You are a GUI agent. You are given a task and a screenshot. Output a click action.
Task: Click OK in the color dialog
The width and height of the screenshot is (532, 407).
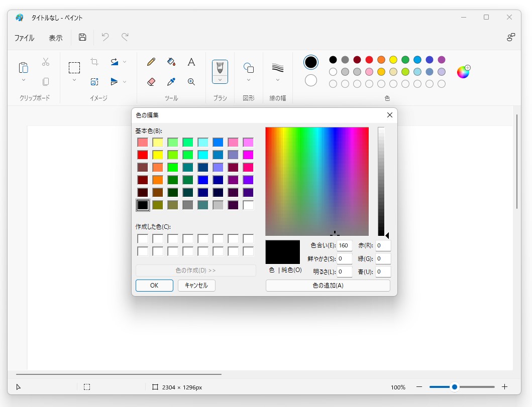point(154,286)
